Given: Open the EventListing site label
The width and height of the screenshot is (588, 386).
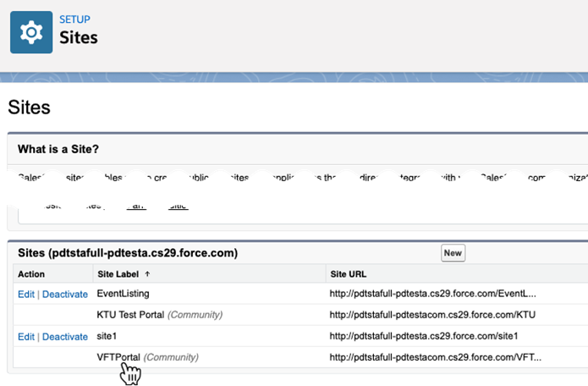Looking at the screenshot, I should 124,294.
